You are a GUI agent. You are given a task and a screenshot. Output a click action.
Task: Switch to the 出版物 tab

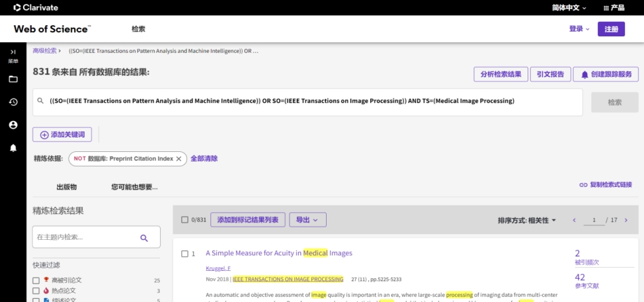click(x=67, y=187)
